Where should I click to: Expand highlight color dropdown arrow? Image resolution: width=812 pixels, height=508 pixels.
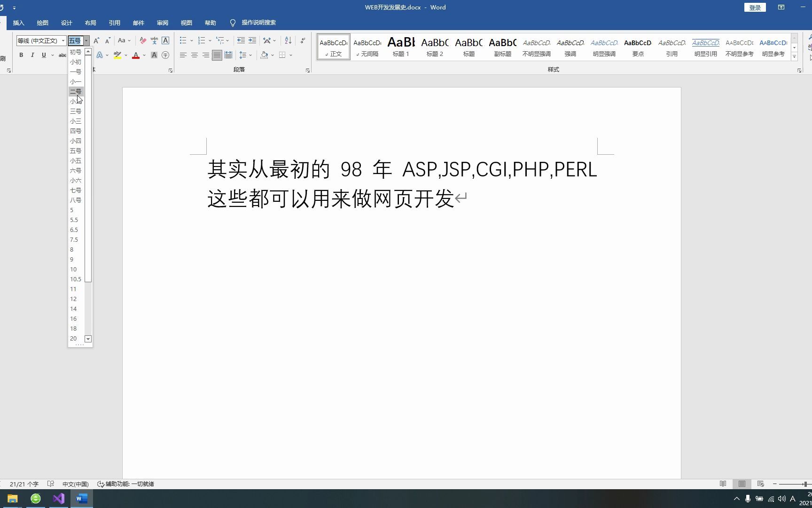pyautogui.click(x=126, y=55)
